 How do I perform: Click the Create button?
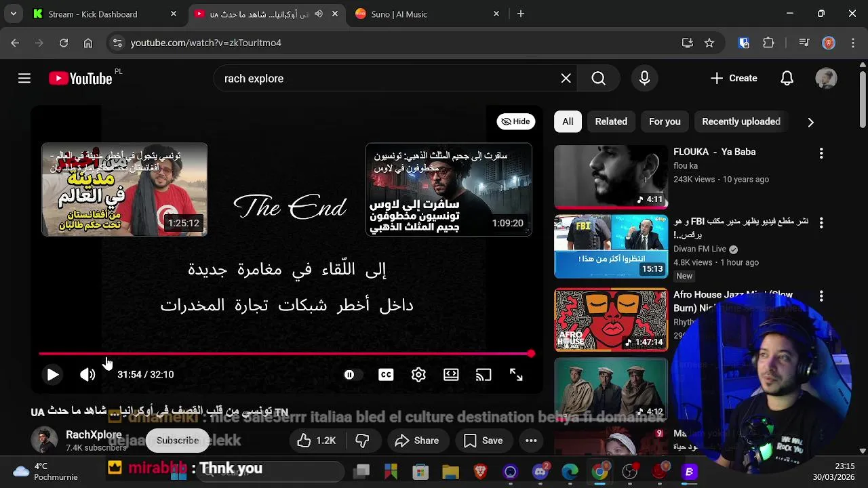[x=734, y=79]
